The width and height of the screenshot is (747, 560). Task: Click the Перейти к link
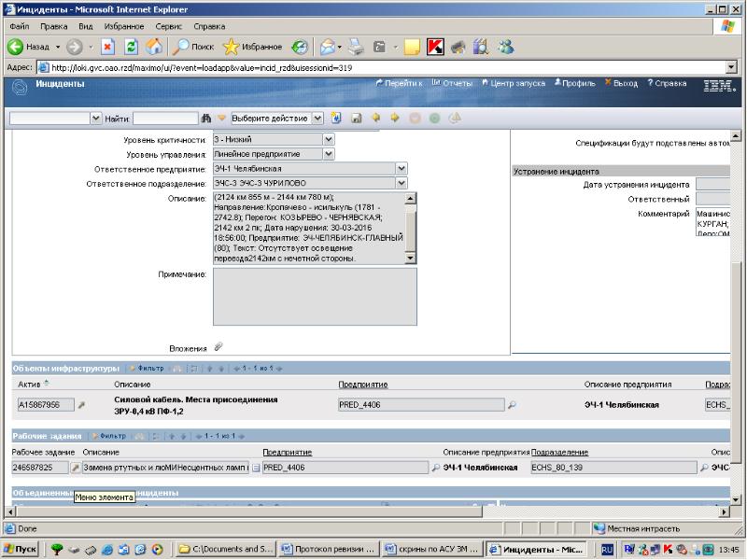(x=400, y=83)
